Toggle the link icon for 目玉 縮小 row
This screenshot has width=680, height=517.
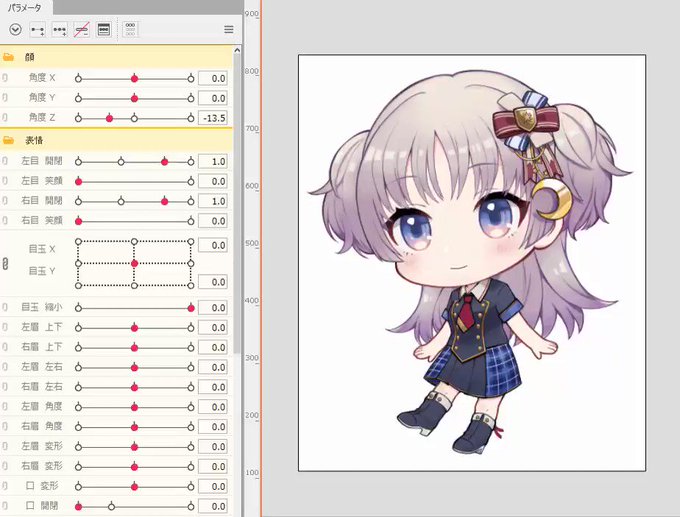pos(5,308)
